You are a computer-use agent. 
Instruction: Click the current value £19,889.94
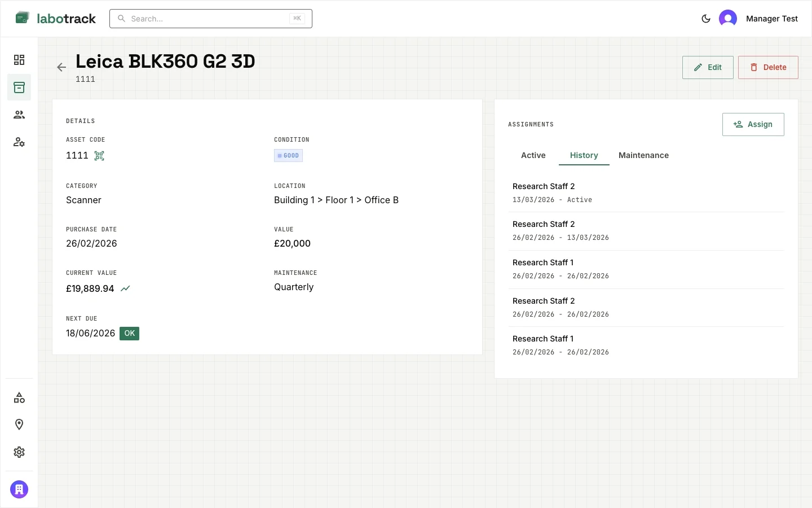point(90,289)
